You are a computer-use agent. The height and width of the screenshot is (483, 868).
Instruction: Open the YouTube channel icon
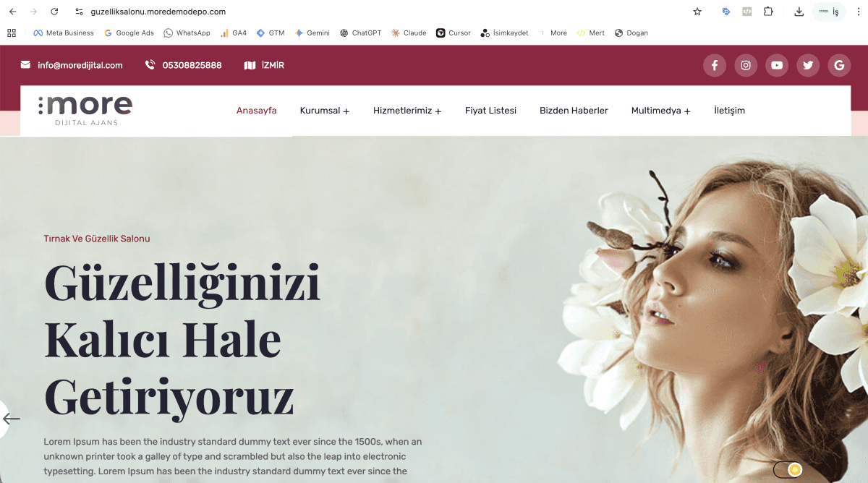777,65
